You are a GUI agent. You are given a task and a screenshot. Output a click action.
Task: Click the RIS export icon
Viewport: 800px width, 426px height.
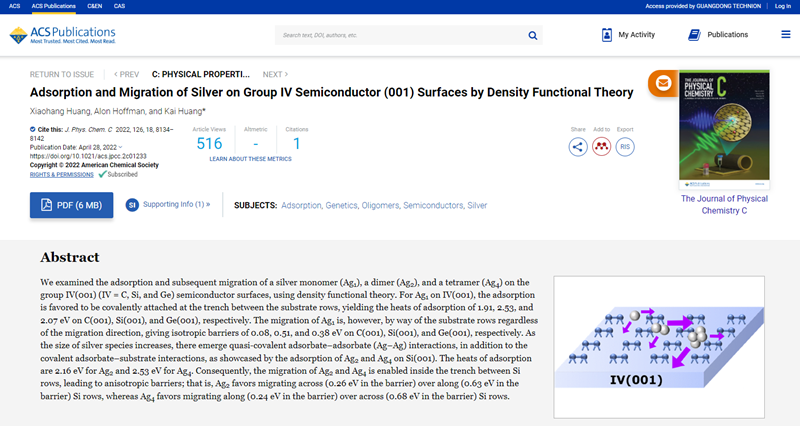click(x=625, y=147)
